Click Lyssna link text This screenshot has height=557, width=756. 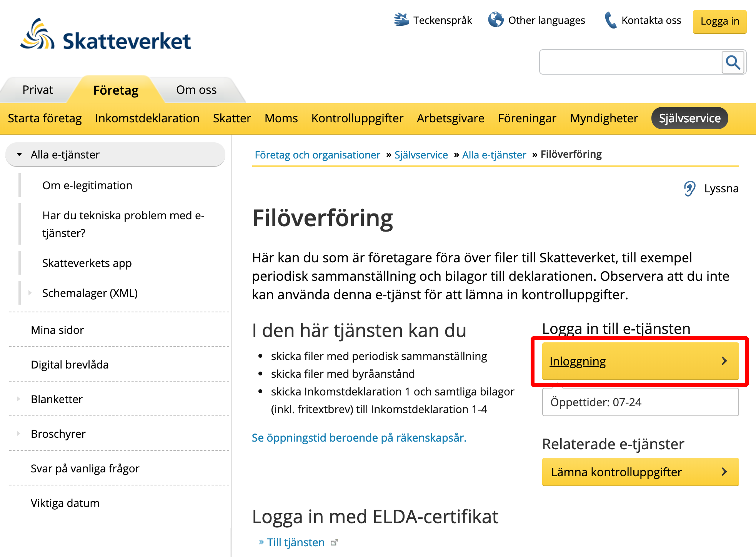pos(721,188)
